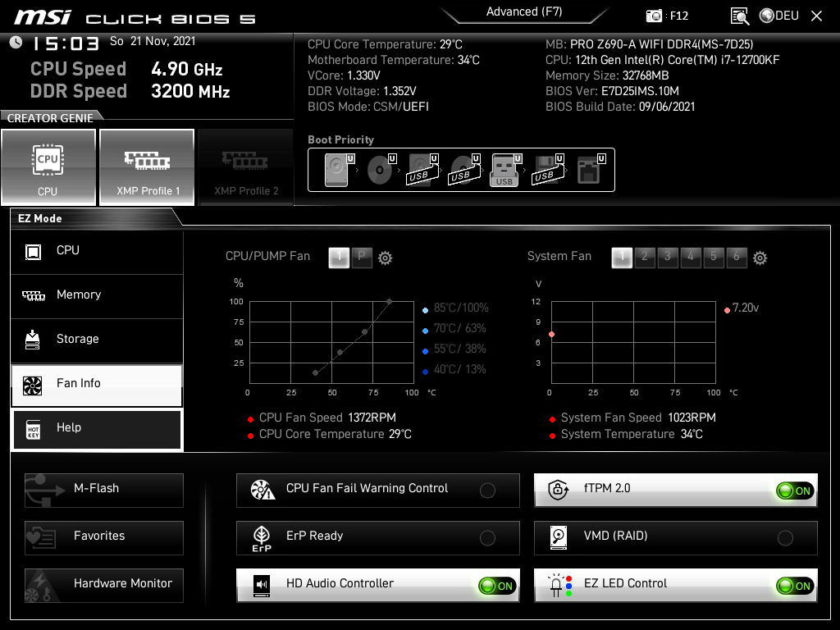Screen dimensions: 840x630
Task: Click the VMD RAID disk icon
Action: tap(558, 537)
